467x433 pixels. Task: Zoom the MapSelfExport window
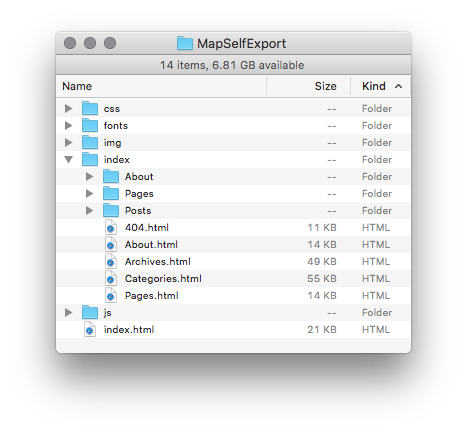[110, 43]
